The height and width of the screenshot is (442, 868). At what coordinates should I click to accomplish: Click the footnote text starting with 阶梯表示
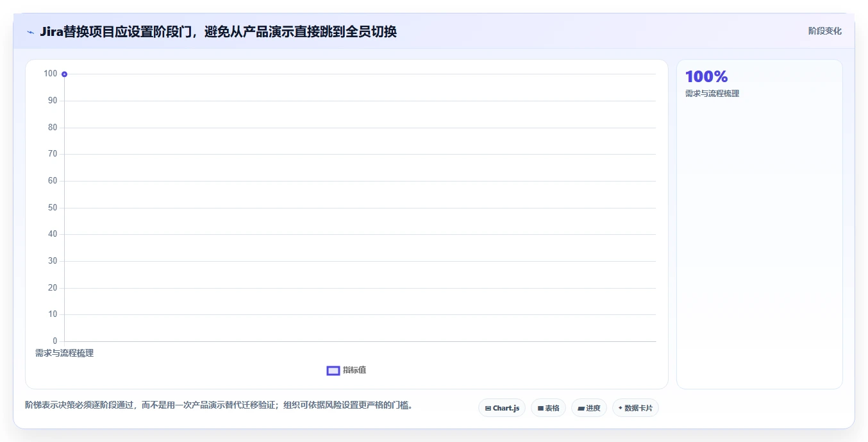pyautogui.click(x=219, y=405)
